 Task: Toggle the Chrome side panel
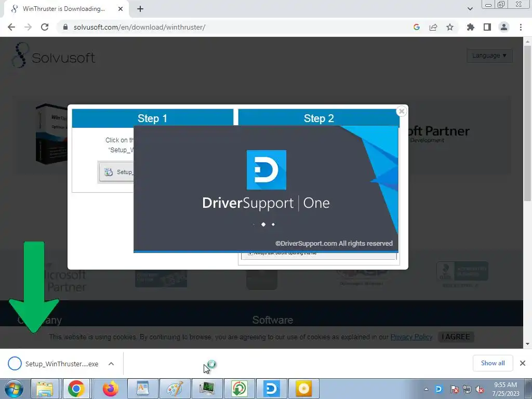(x=487, y=27)
